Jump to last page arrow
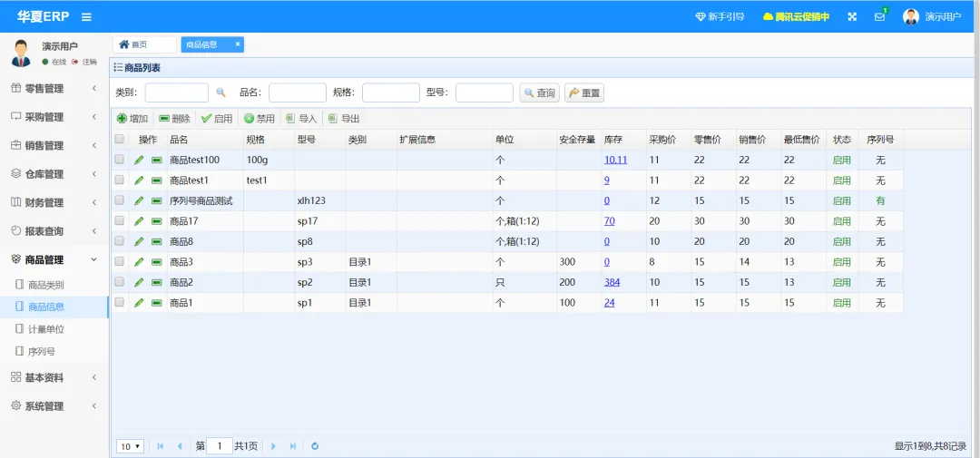Viewport: 980px width, 458px height. pos(292,446)
